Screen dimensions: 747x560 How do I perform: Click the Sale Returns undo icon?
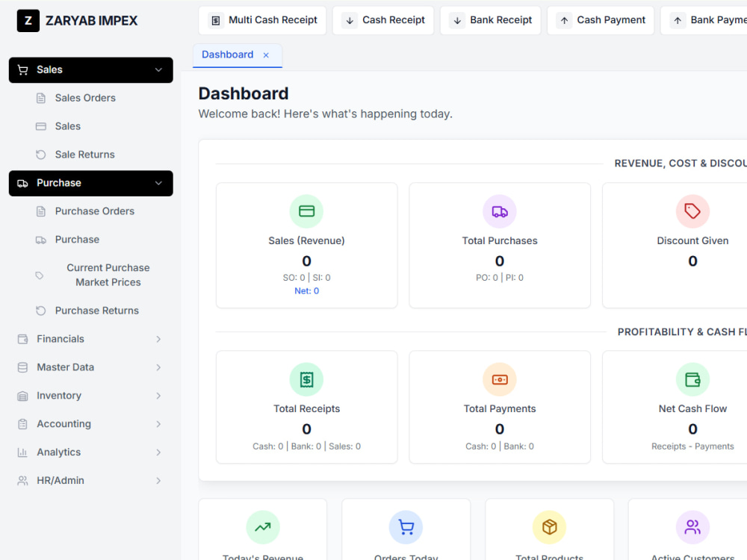click(41, 155)
